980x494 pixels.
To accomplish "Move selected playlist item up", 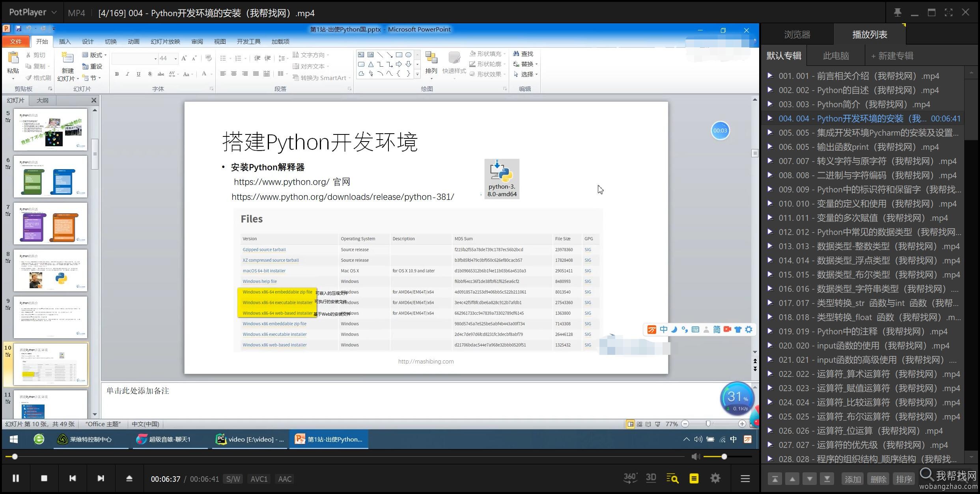I will [792, 479].
